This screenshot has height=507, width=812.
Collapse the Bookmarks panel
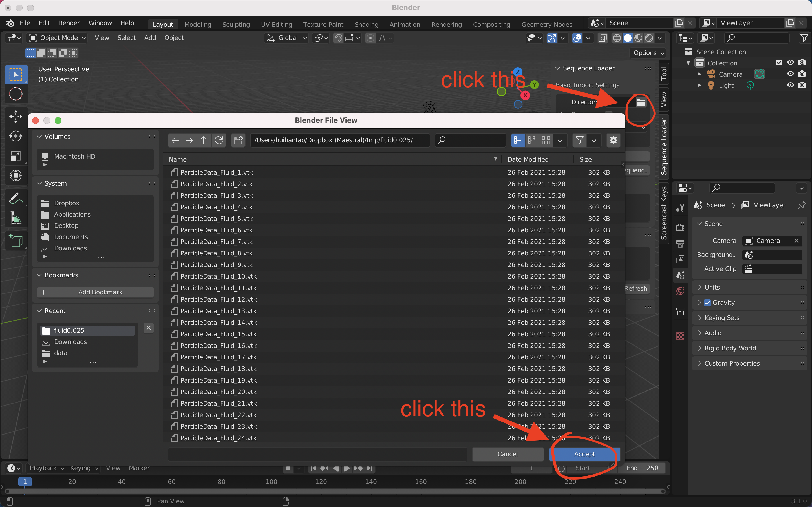pyautogui.click(x=39, y=275)
